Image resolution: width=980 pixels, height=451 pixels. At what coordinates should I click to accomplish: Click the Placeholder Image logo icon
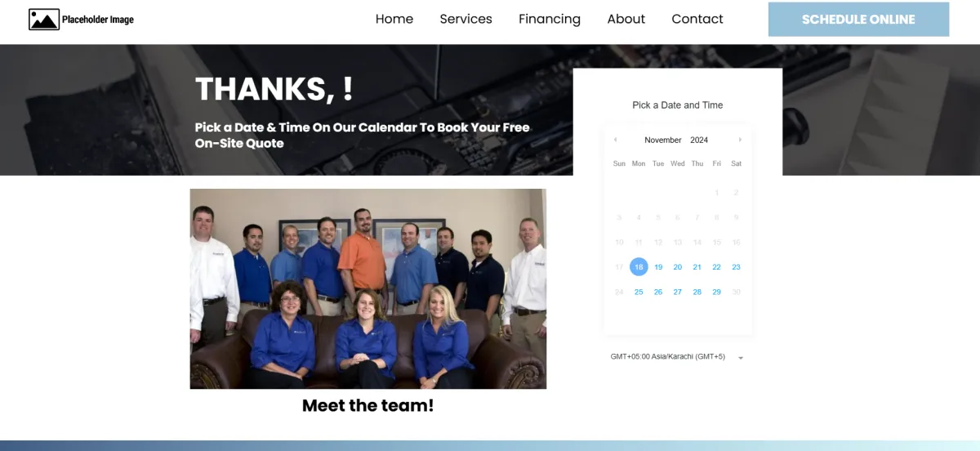pyautogui.click(x=44, y=20)
